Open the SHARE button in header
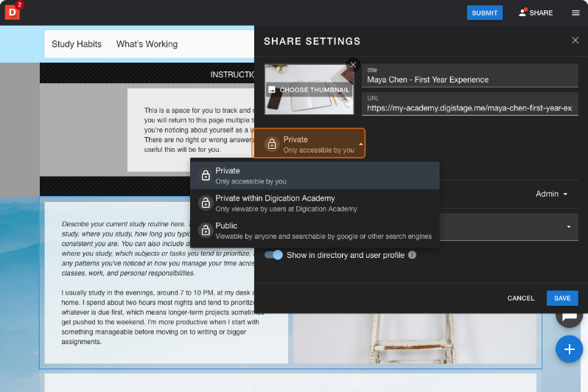 (536, 13)
